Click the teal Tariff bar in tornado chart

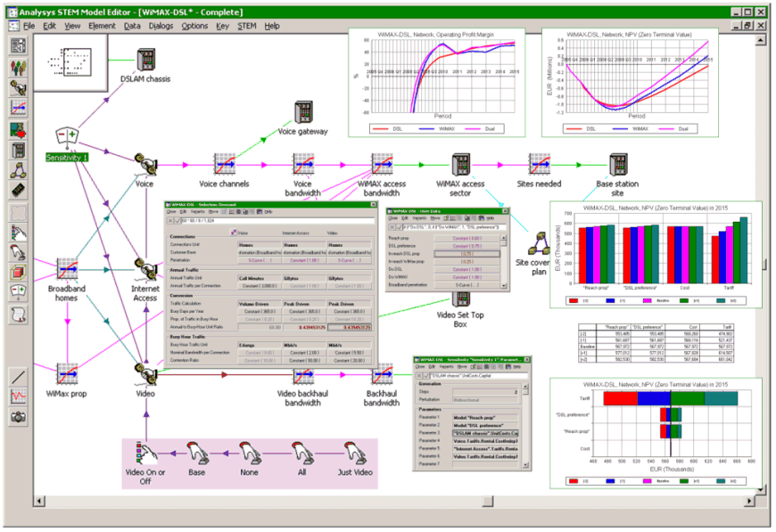[721, 398]
